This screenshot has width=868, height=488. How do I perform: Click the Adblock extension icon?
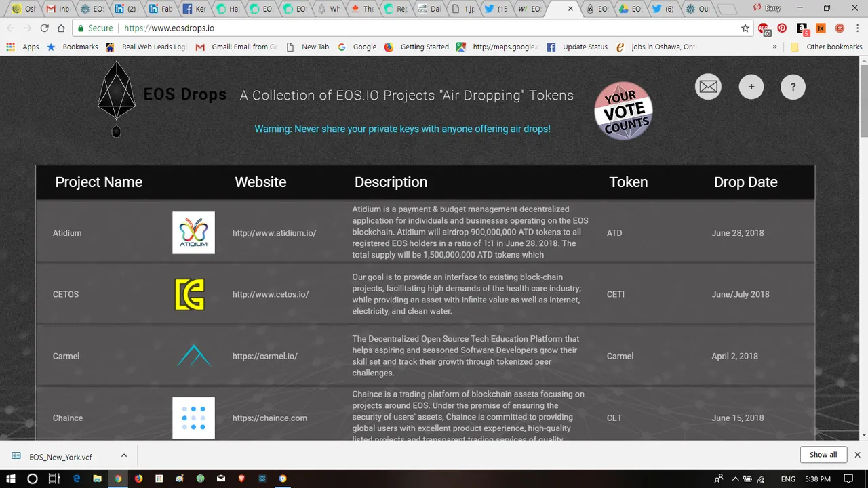click(765, 28)
